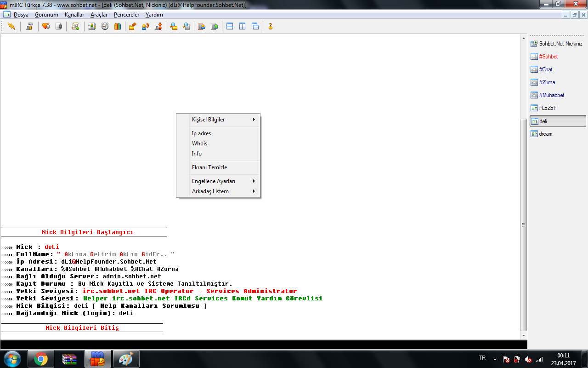
Task: Choose Whois from the context menu
Action: tap(200, 144)
